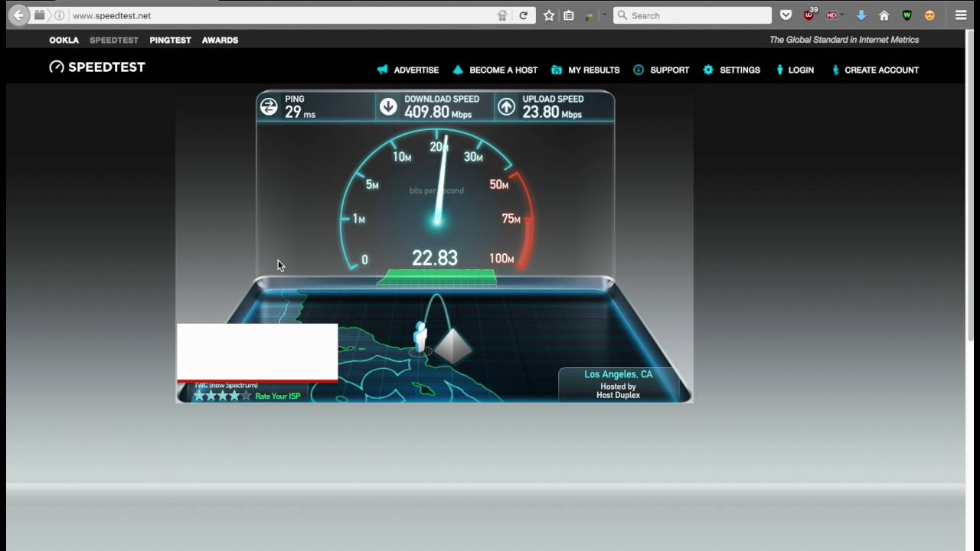
Task: Click the Settings gear icon
Action: (708, 70)
